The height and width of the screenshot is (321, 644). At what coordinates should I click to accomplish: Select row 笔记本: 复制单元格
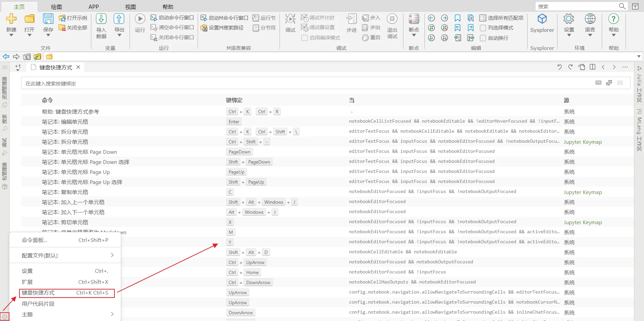pos(327,192)
